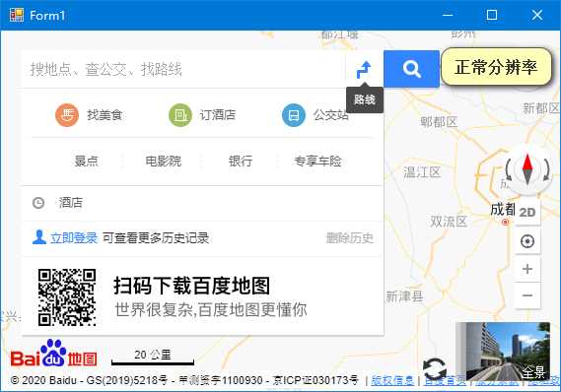The image size is (561, 392).
Task: Click the blue route directions arrow icon
Action: click(x=364, y=69)
